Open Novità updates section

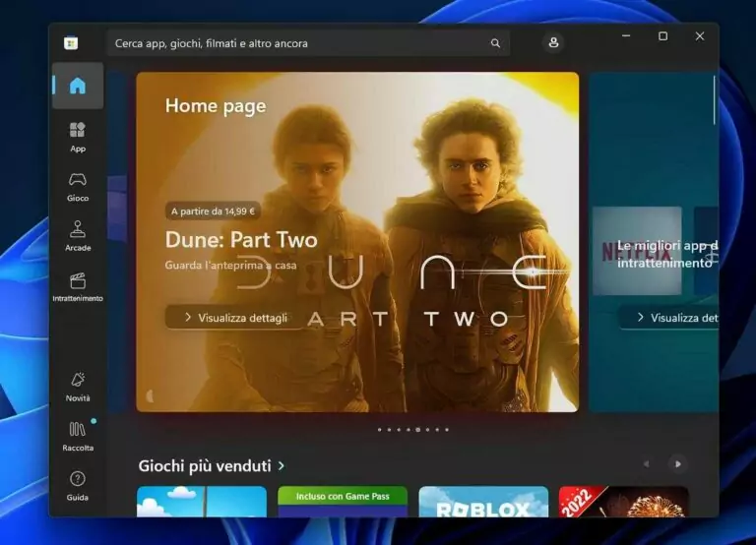coord(78,387)
